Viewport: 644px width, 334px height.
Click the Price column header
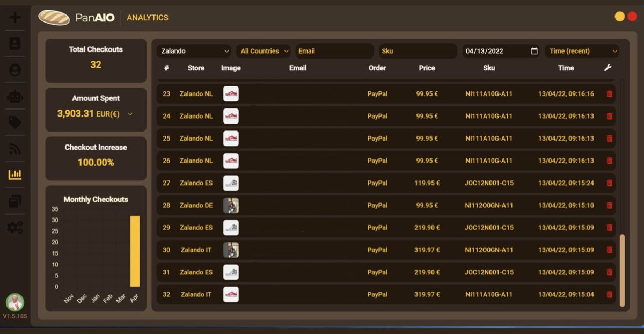point(427,68)
